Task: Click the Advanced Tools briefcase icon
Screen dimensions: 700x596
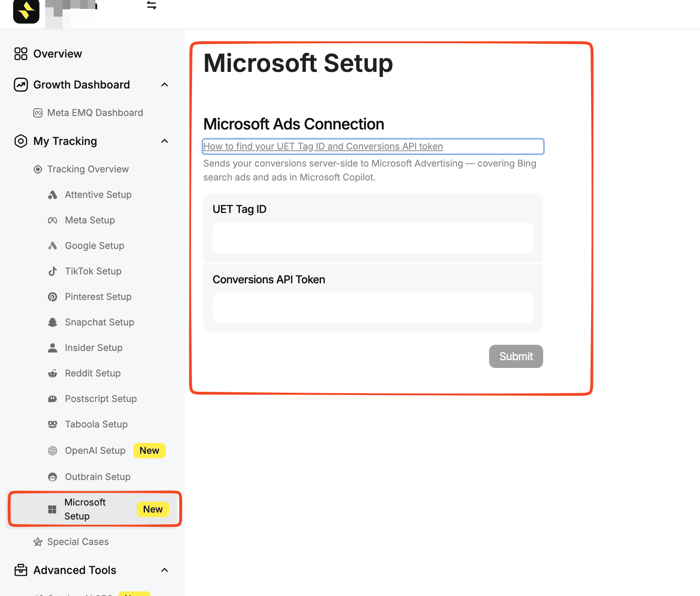Action: click(x=21, y=570)
